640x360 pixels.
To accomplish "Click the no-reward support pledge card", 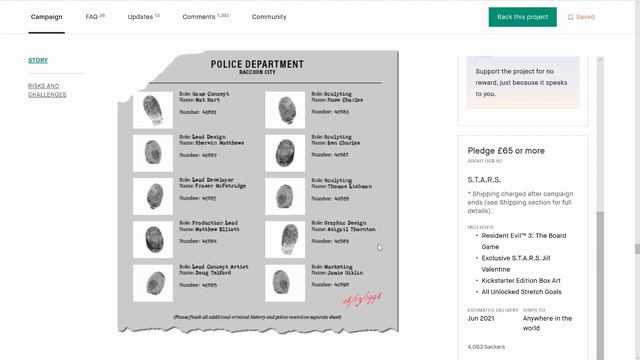I will [x=523, y=82].
